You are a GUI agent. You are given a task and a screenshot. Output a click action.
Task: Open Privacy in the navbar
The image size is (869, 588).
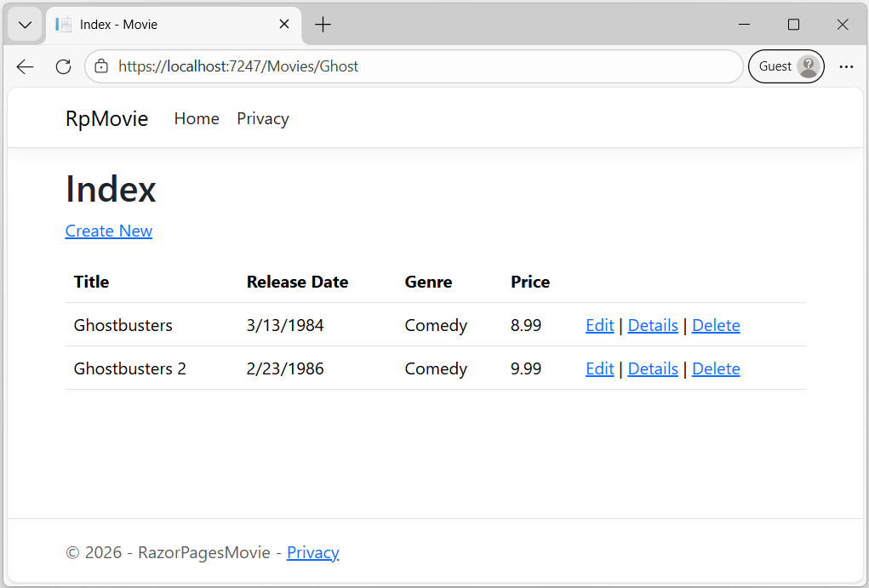(x=263, y=118)
